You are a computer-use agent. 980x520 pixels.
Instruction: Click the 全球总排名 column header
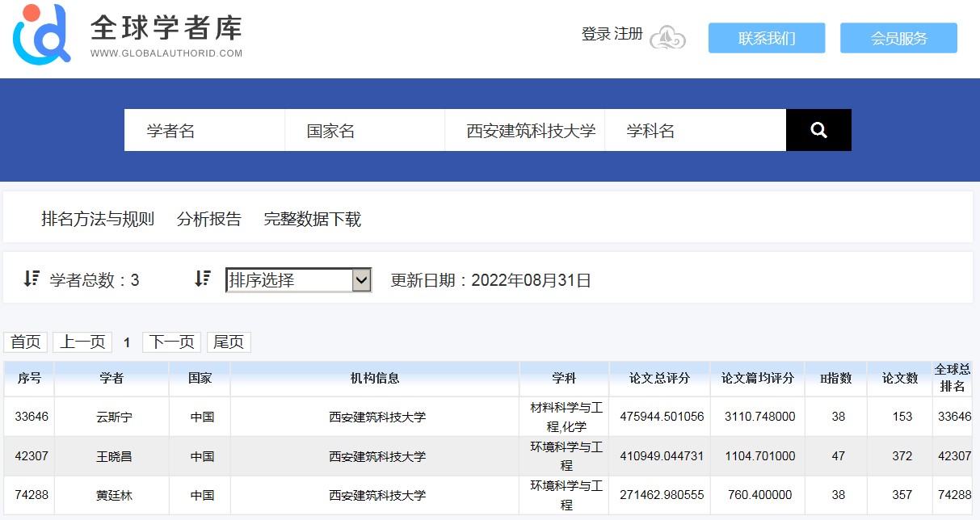tap(953, 378)
